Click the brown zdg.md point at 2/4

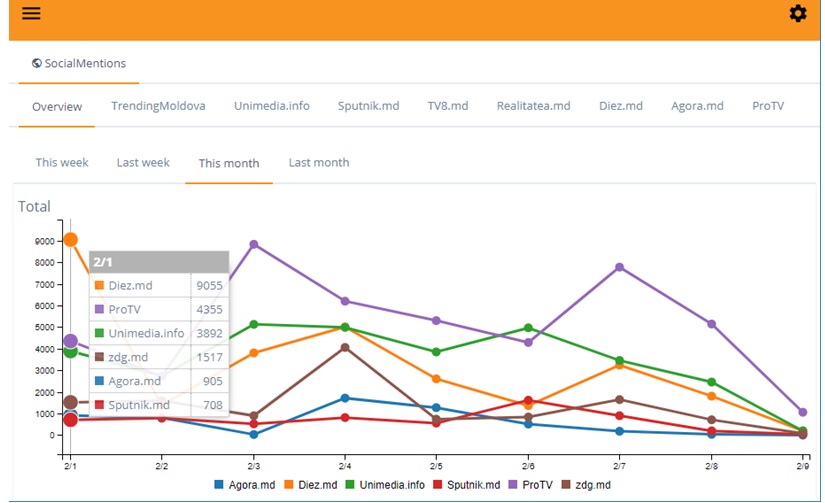[345, 347]
